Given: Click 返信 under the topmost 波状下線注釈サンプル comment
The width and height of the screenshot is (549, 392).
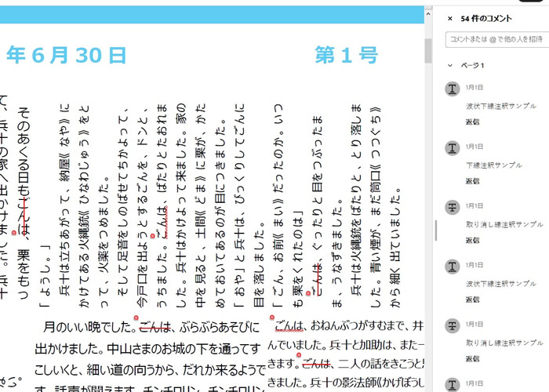Looking at the screenshot, I should click(472, 122).
